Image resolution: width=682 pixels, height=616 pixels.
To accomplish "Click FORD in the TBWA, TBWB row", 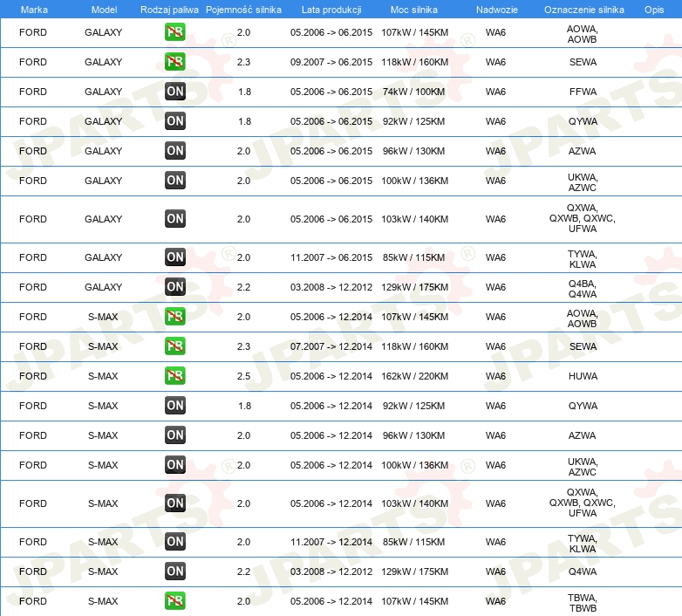I will pyautogui.click(x=32, y=601).
